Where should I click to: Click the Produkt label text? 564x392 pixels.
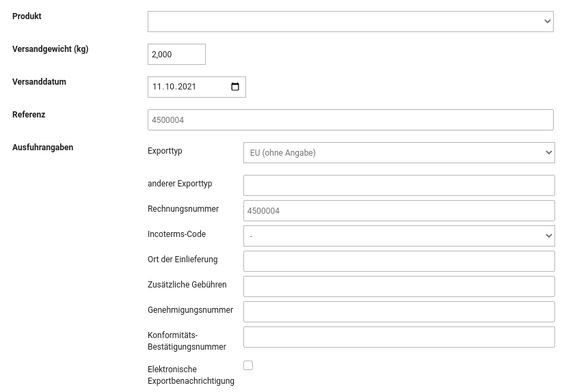click(27, 16)
